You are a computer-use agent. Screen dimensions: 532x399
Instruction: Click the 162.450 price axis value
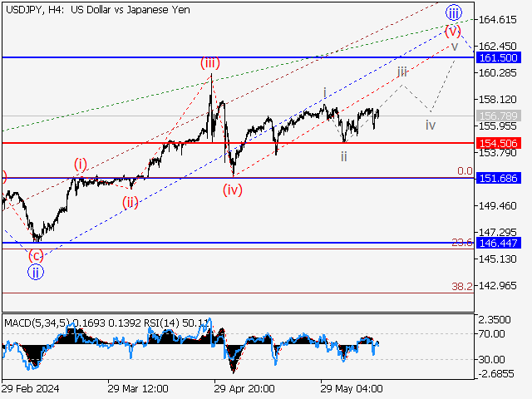[497, 47]
